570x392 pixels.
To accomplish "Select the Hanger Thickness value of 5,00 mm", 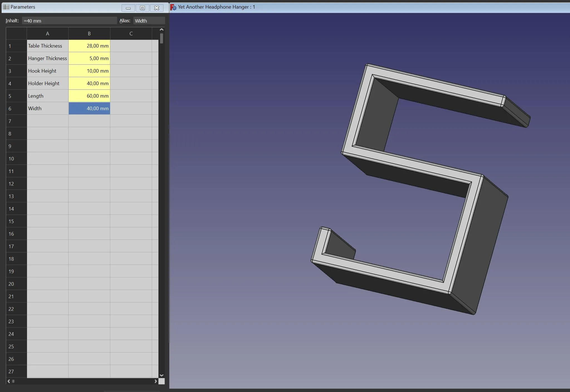I will point(89,58).
